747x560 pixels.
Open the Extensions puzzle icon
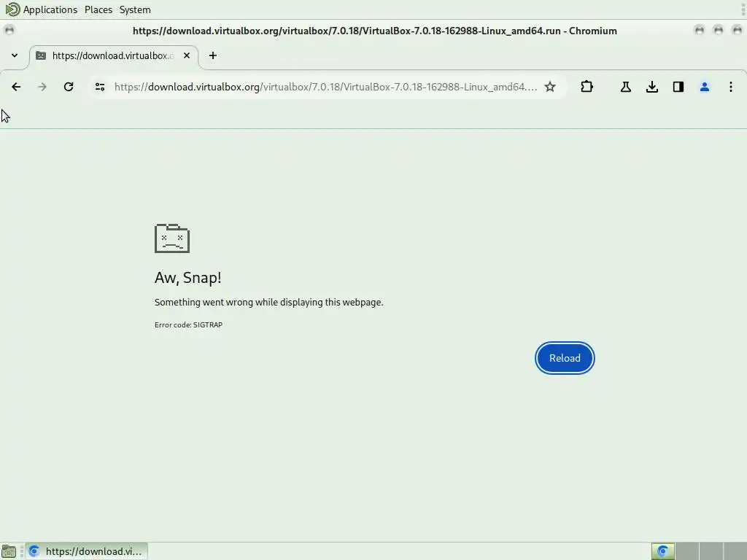[587, 87]
